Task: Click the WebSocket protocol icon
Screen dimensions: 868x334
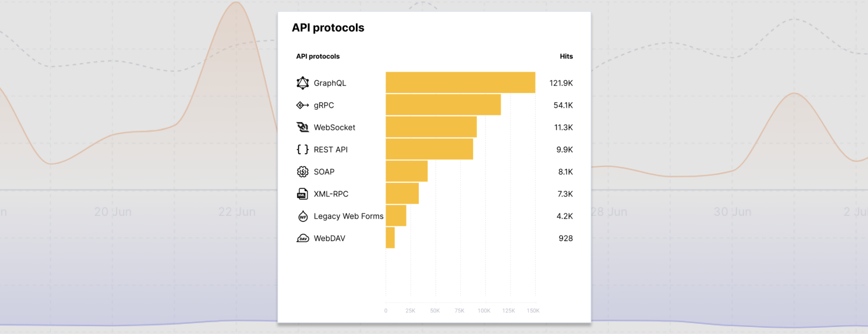Action: 303,127
